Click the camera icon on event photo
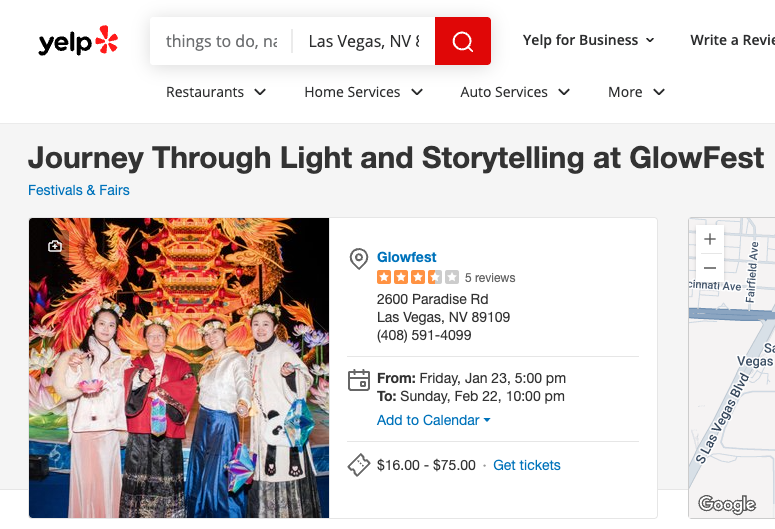 [55, 246]
